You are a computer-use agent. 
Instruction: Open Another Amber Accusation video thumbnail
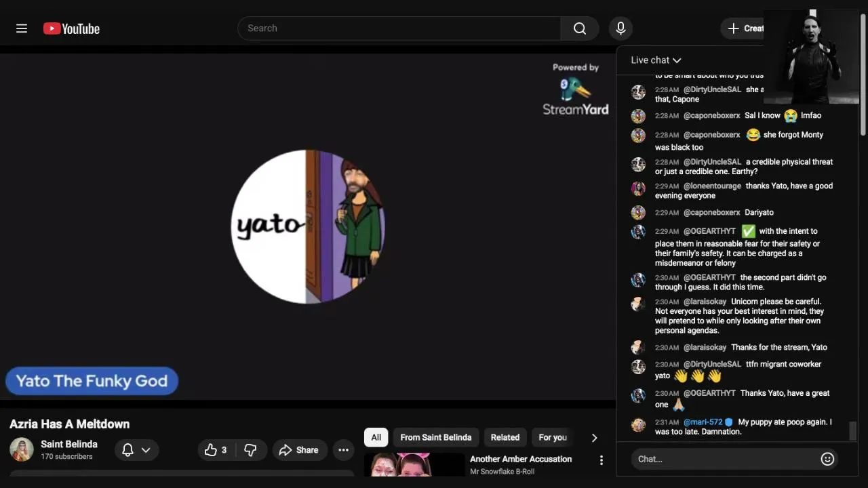tap(414, 465)
